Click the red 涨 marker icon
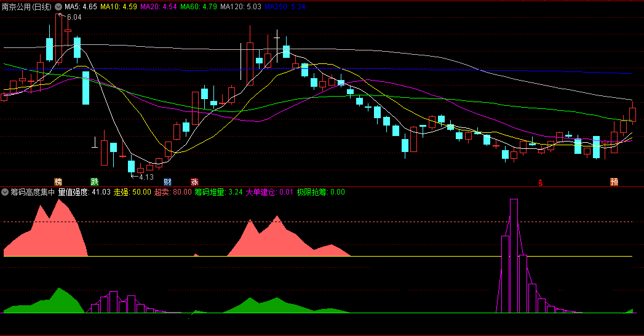Screen dimensions: 644x336 click(194, 182)
